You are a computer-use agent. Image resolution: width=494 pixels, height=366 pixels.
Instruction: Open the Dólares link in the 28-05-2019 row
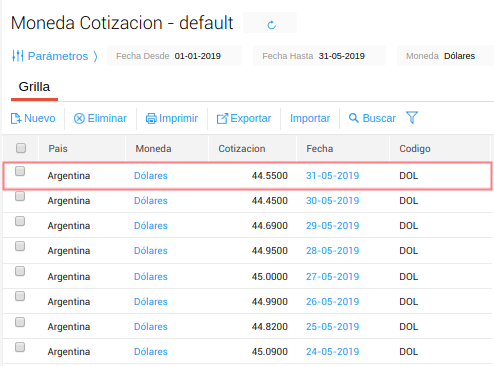pyautogui.click(x=151, y=251)
